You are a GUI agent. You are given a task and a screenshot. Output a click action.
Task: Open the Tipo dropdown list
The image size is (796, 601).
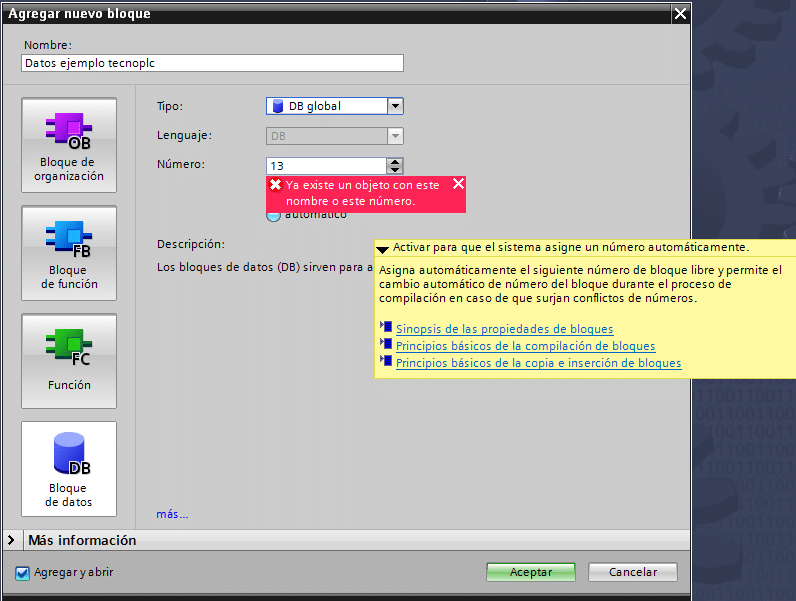click(395, 106)
